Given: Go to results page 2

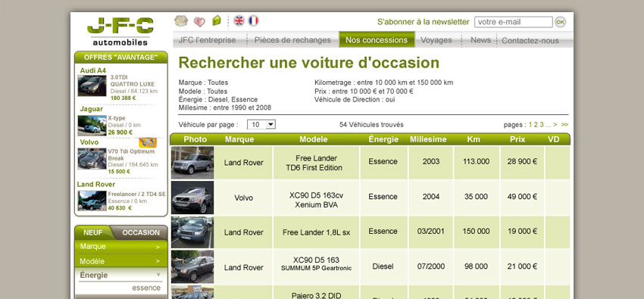Looking at the screenshot, I should (536, 125).
